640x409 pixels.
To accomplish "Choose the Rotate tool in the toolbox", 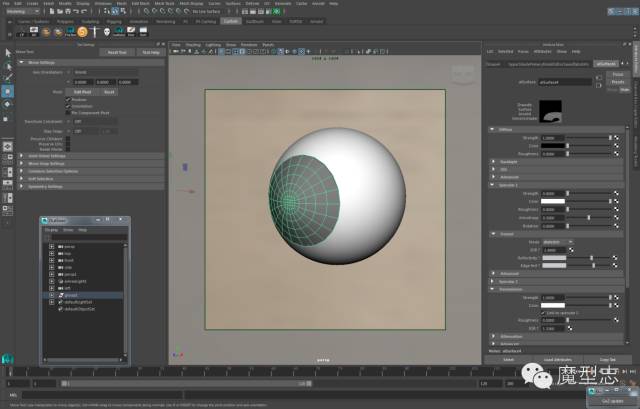I will [8, 104].
